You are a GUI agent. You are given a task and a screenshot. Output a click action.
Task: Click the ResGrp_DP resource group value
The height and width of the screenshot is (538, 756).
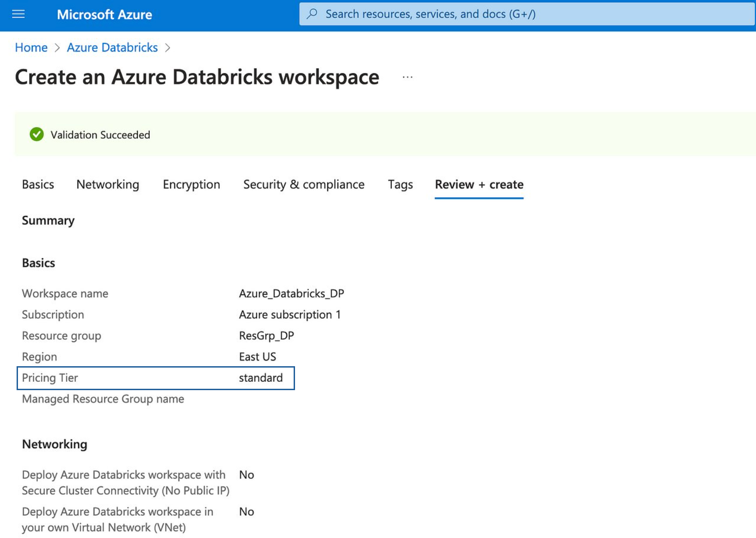[266, 336]
